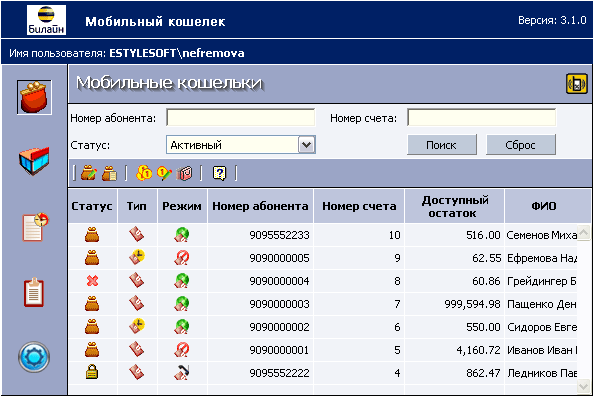The width and height of the screenshot is (595, 398).
Task: Sort by the Режим column header
Action: click(x=182, y=206)
